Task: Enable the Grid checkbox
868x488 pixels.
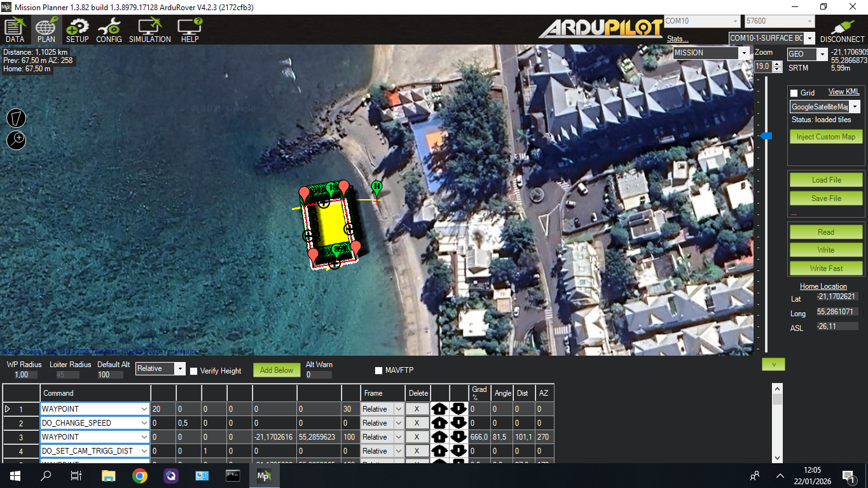Action: click(x=794, y=93)
